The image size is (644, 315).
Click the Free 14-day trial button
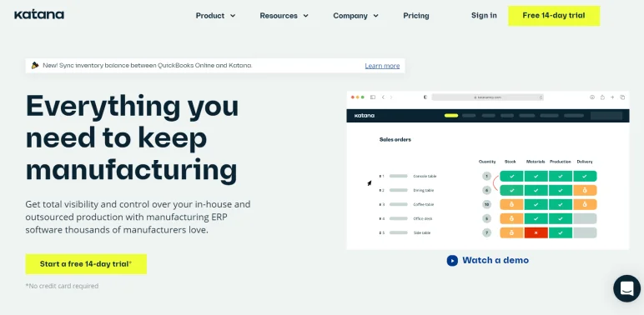pyautogui.click(x=554, y=16)
